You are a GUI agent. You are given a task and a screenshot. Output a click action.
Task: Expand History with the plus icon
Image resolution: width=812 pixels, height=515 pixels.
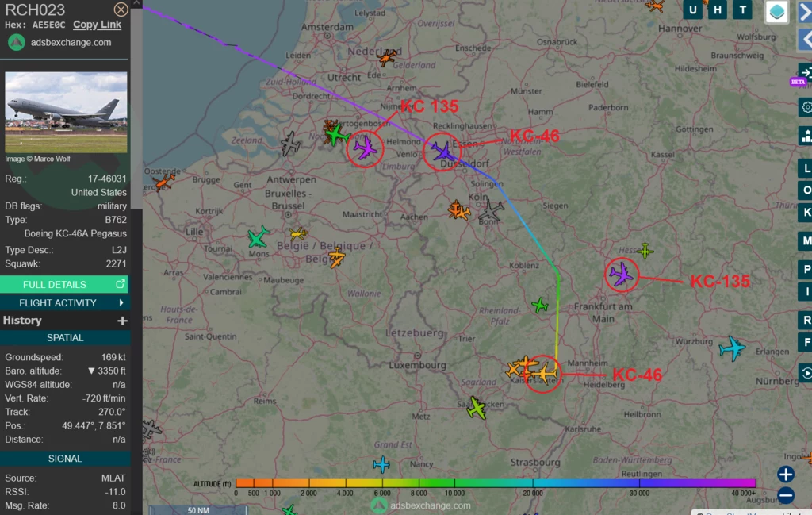point(122,321)
